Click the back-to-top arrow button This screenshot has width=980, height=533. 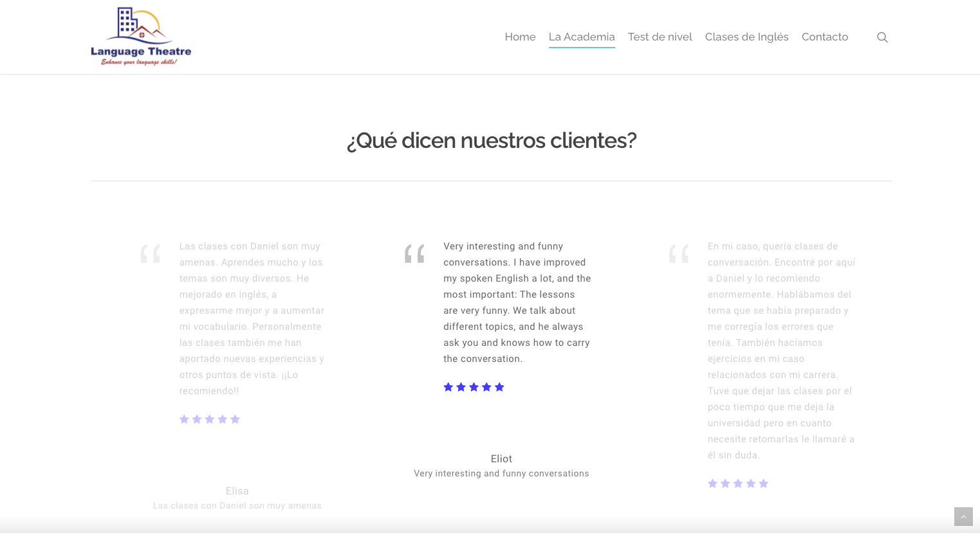[963, 516]
